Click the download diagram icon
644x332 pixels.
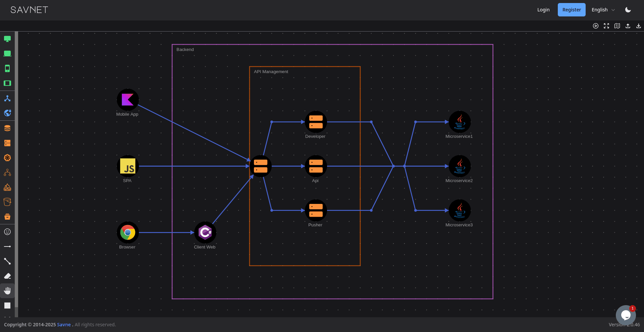[638, 26]
